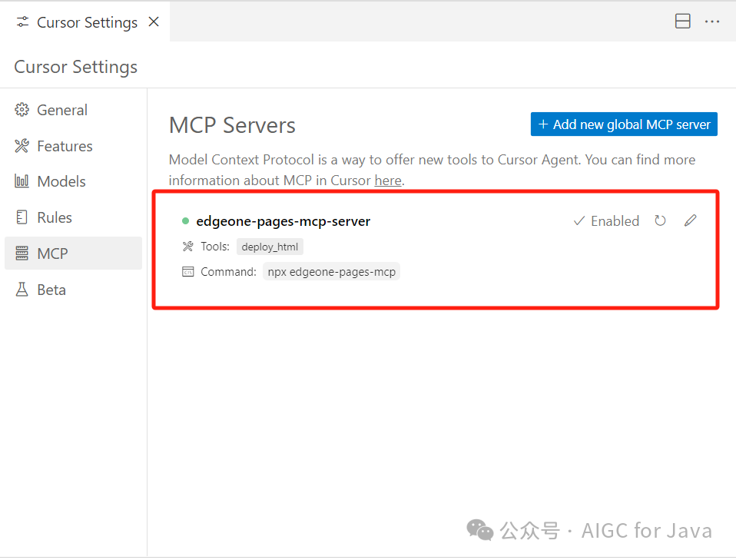
Task: Click the pencil edit icon for the MCP server
Action: [x=690, y=220]
